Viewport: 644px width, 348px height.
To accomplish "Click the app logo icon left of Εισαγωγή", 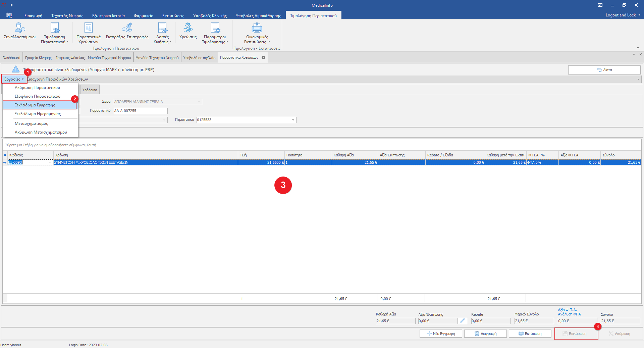I will point(9,15).
